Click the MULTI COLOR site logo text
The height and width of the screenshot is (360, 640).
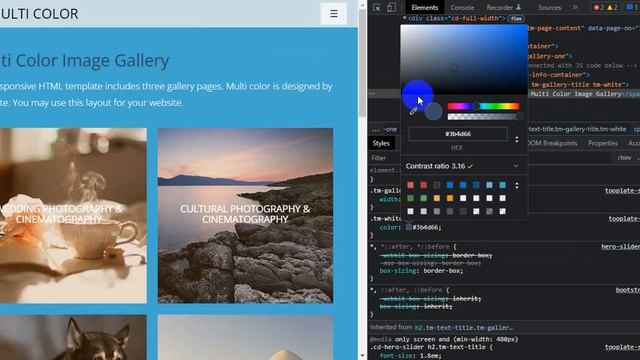(39, 13)
